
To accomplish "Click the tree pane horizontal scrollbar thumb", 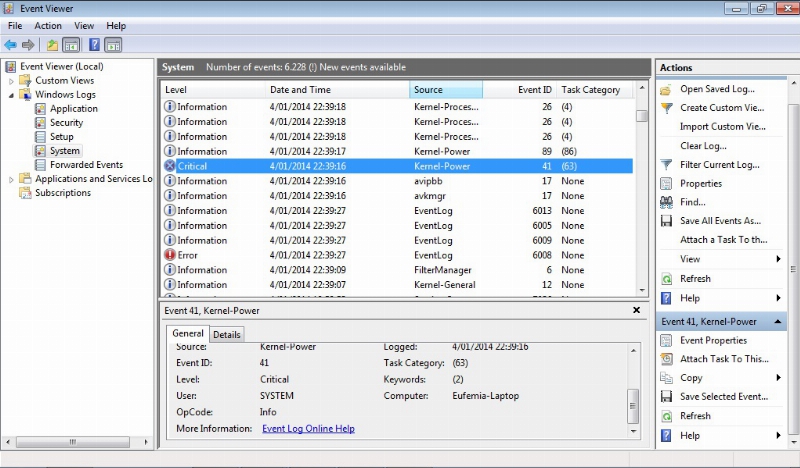I will [x=72, y=442].
